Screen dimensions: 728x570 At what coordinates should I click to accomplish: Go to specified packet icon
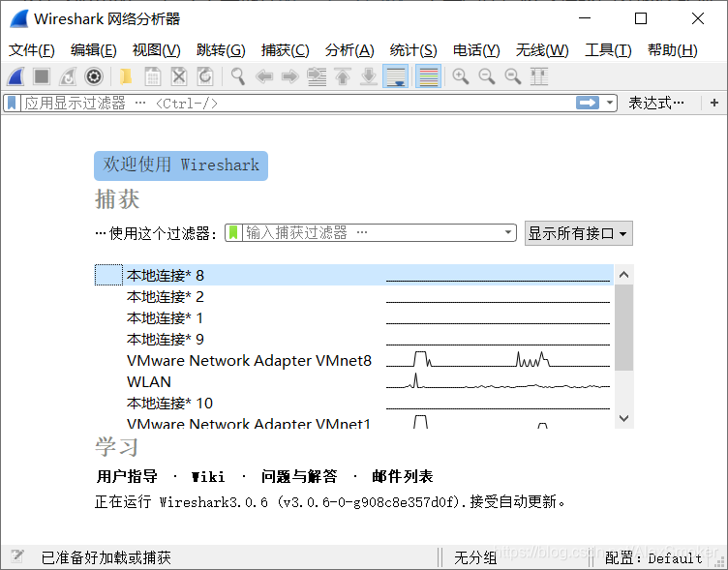pyautogui.click(x=317, y=76)
